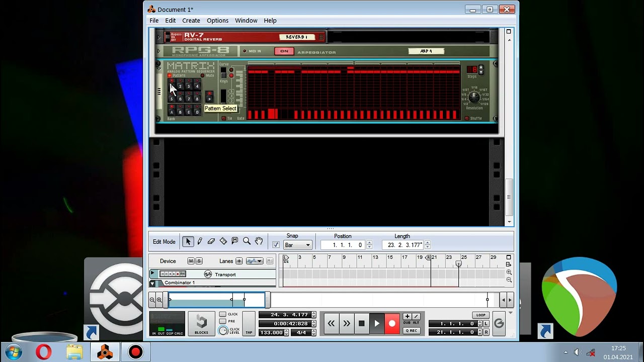Click the sequencer horizontal zoom out icon
This screenshot has width=644, height=362.
click(152, 300)
